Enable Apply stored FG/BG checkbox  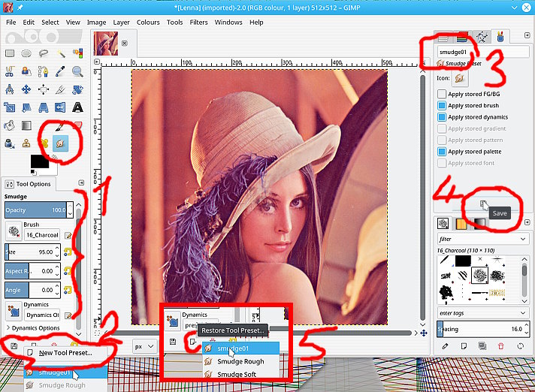pyautogui.click(x=442, y=94)
